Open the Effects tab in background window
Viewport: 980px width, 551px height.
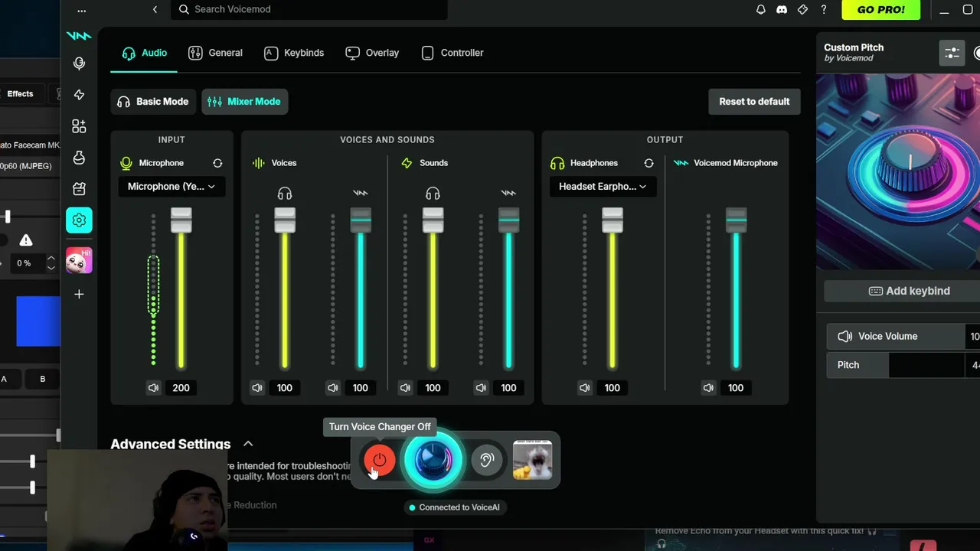coord(20,93)
